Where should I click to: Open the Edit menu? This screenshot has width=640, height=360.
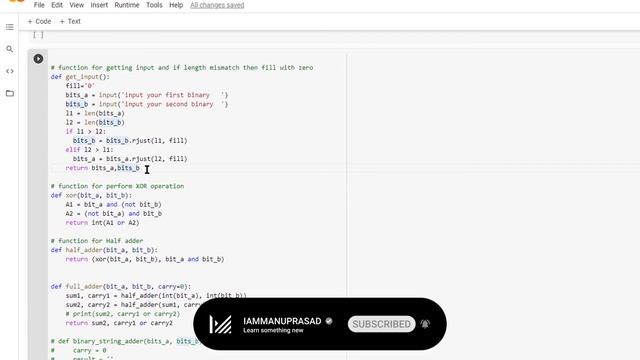coord(57,5)
